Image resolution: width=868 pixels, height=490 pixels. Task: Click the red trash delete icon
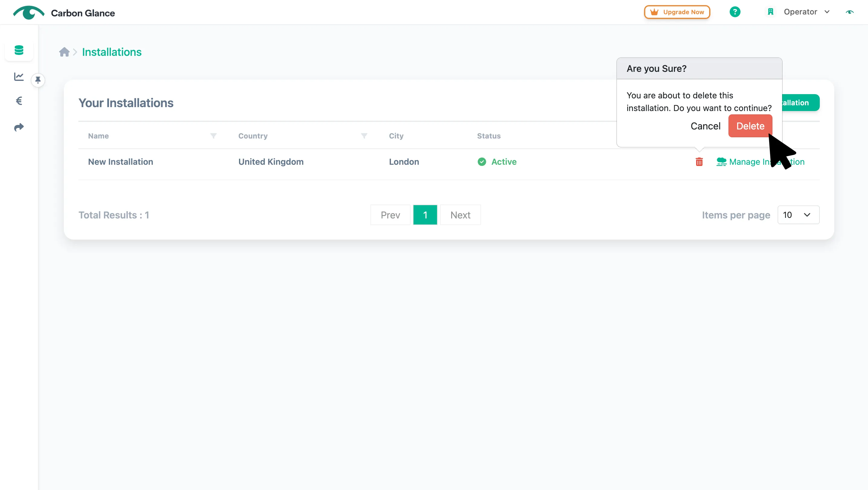[699, 162]
